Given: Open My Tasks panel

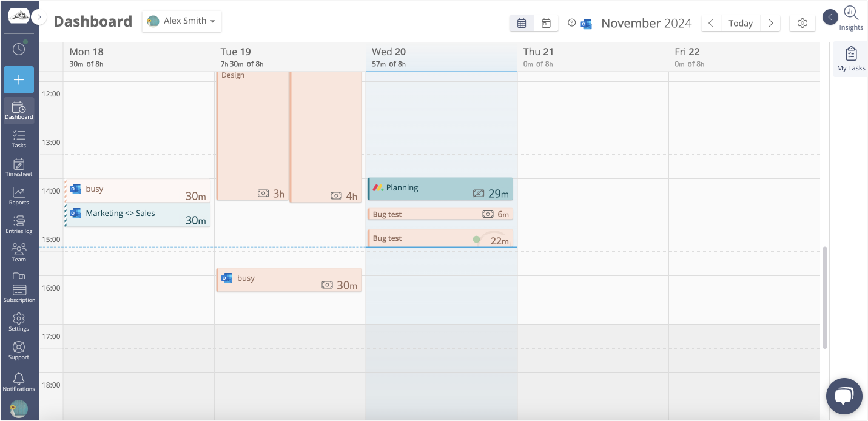Looking at the screenshot, I should [851, 59].
